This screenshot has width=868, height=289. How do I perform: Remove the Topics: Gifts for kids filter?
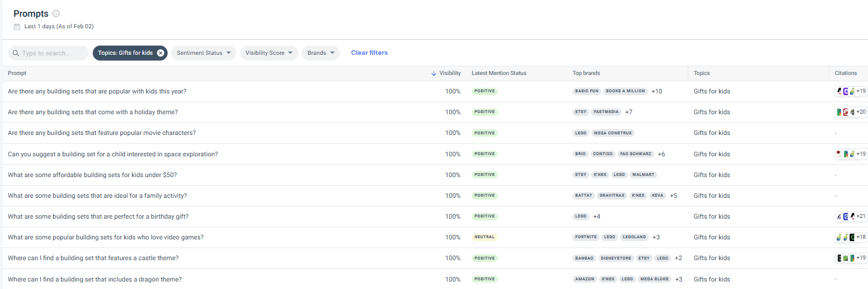click(161, 53)
